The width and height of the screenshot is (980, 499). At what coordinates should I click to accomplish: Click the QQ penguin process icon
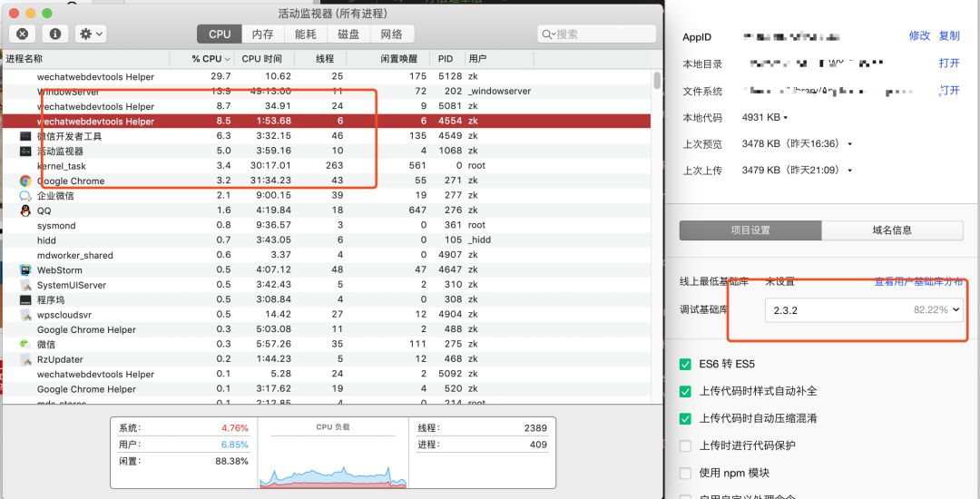[x=25, y=210]
